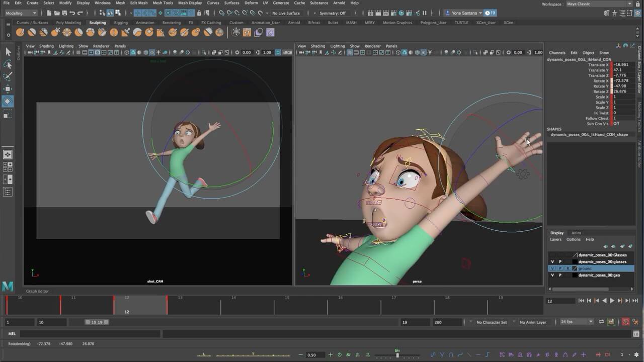Pick the Lasso select tool

tap(8, 64)
